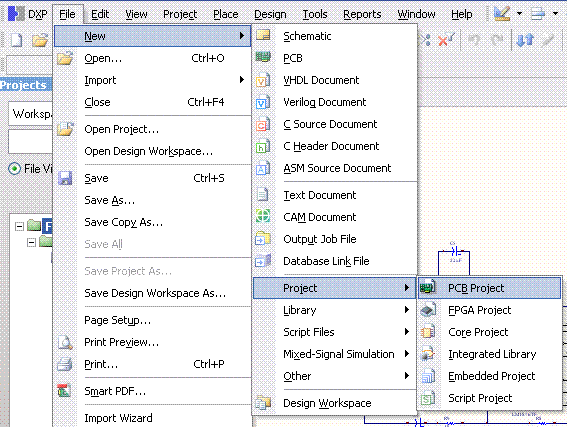Click the printer icon beside Print

click(x=65, y=364)
